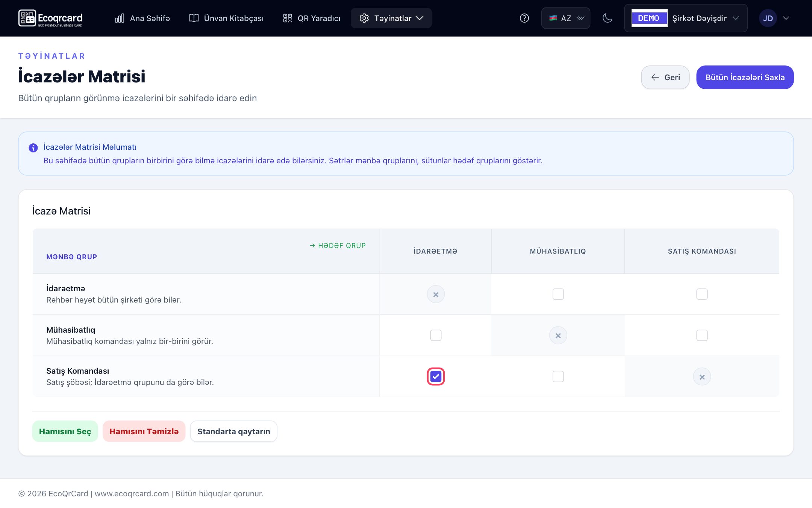Open the Ana Səhifə menu item
Viewport: 812px width, 508px height.
point(142,18)
